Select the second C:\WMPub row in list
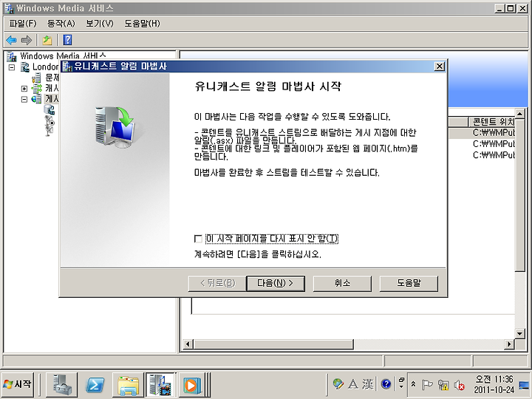This screenshot has width=532, height=399. 482,144
